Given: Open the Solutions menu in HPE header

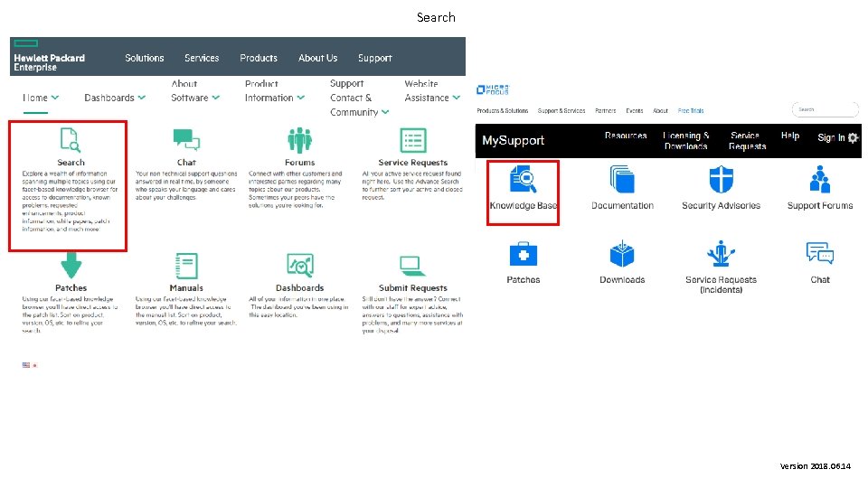Looking at the screenshot, I should click(145, 58).
